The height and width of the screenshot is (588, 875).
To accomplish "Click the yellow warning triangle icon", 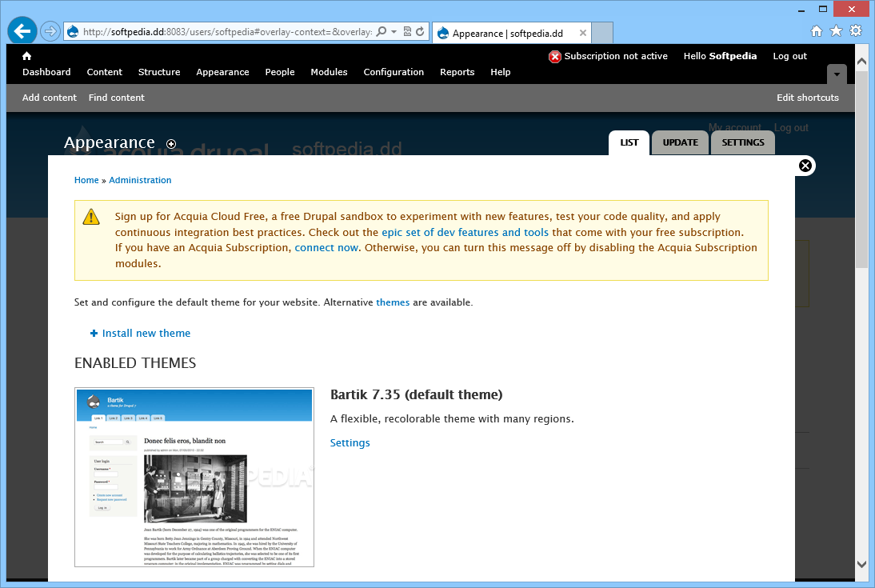I will (91, 217).
